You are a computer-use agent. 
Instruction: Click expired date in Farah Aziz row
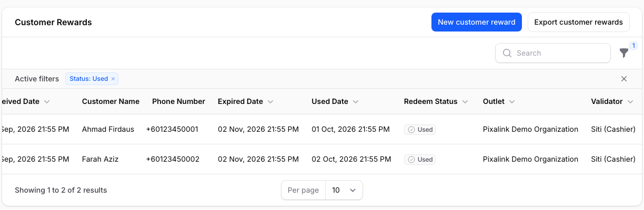coord(258,159)
